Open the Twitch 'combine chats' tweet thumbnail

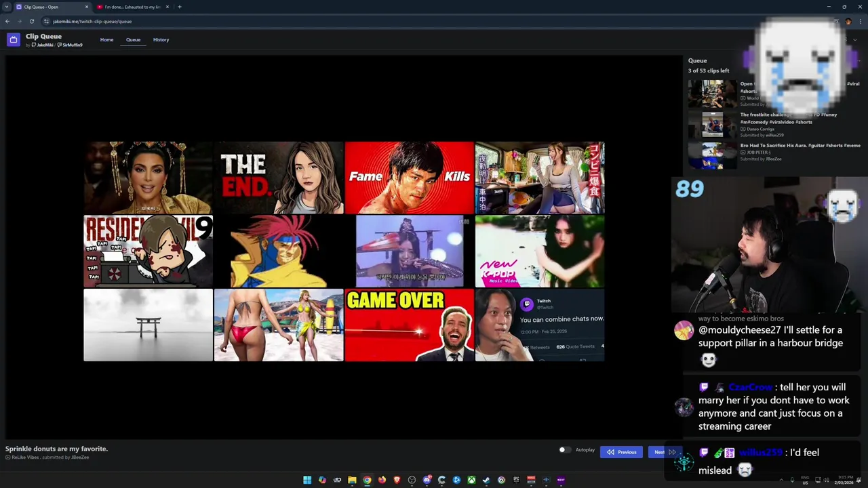pos(539,325)
